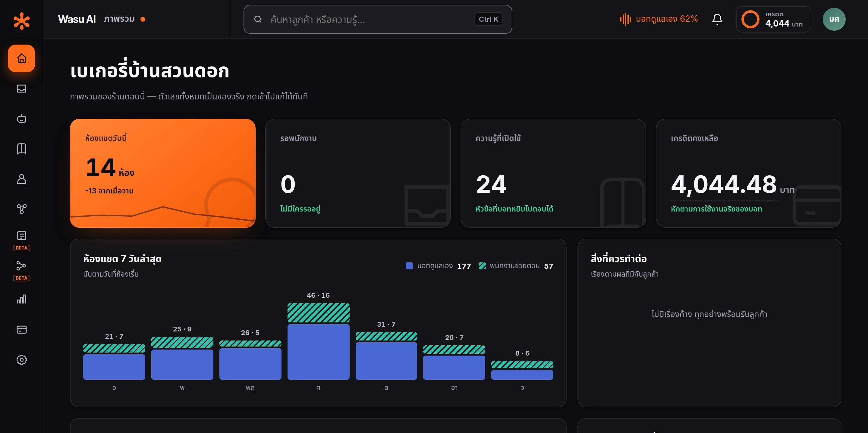
Task: Click the Wednesday พ bar labeled 25 · 9
Action: 182,358
